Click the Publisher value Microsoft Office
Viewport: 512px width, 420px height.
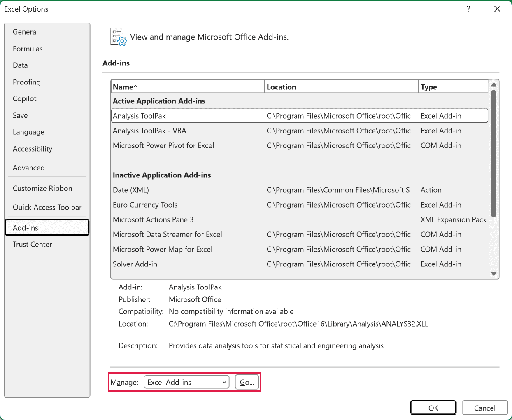(x=195, y=299)
